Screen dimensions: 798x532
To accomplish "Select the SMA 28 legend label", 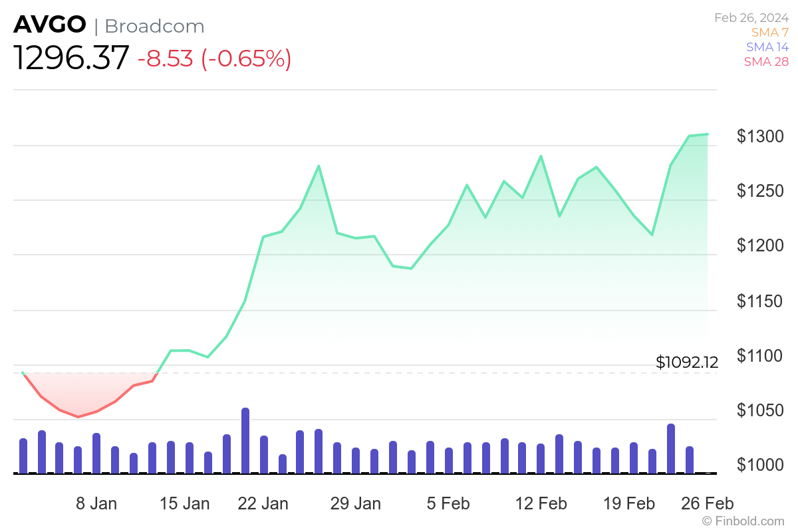I will tap(767, 61).
